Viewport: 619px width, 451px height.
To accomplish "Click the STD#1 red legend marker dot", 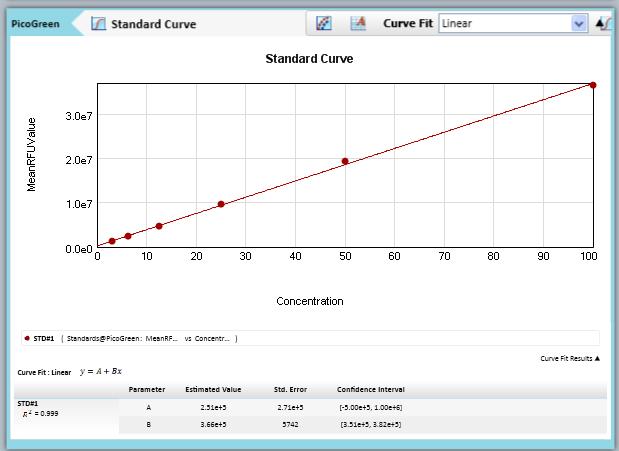I will pos(26,338).
